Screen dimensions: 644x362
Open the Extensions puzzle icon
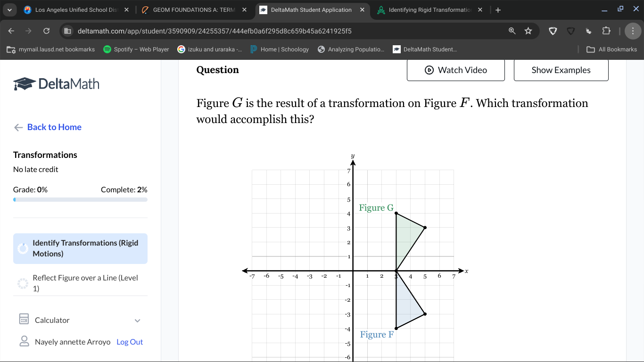(x=606, y=31)
